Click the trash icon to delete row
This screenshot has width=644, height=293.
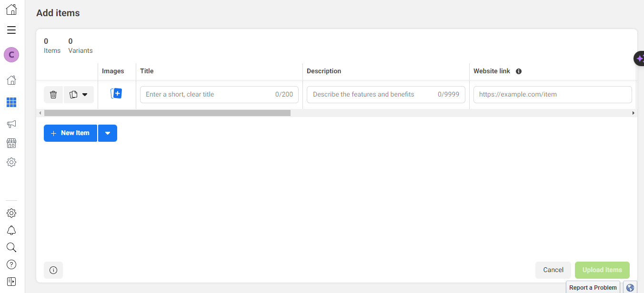53,95
